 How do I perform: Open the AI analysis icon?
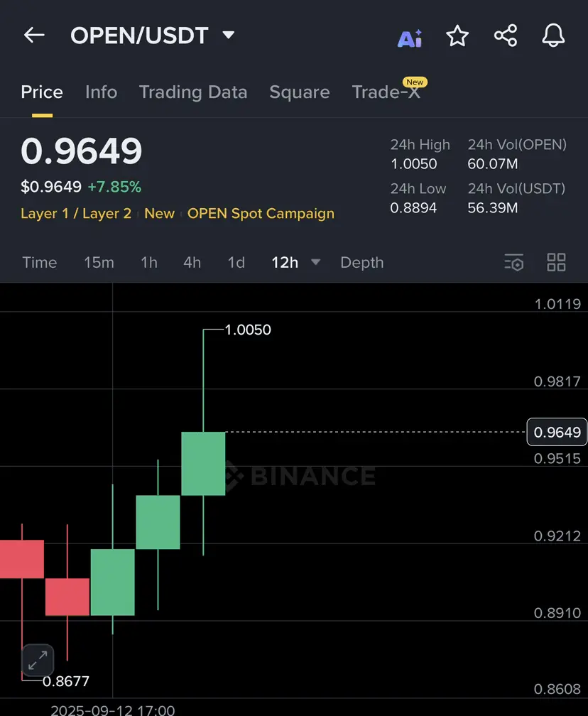point(410,38)
